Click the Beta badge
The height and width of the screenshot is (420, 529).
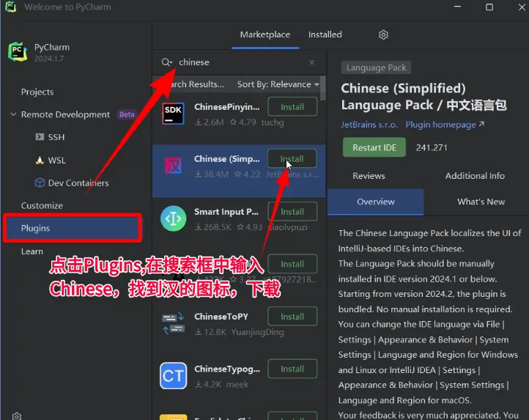coord(127,114)
